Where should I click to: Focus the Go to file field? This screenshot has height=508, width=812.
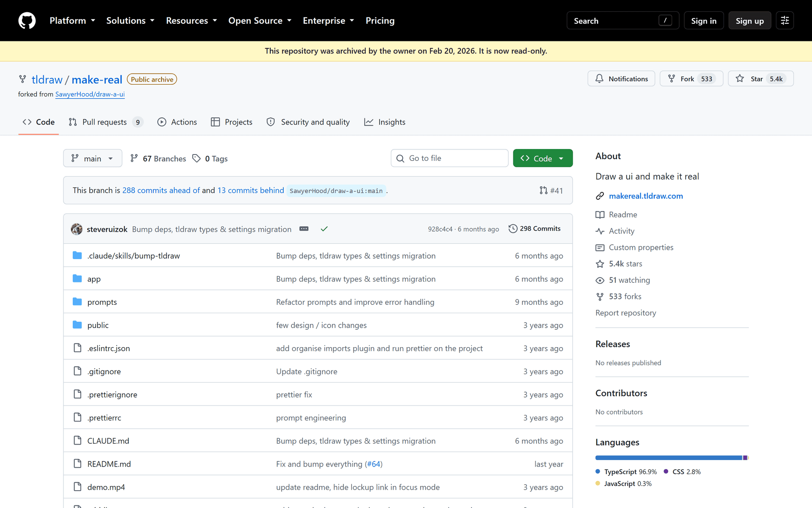(x=450, y=158)
